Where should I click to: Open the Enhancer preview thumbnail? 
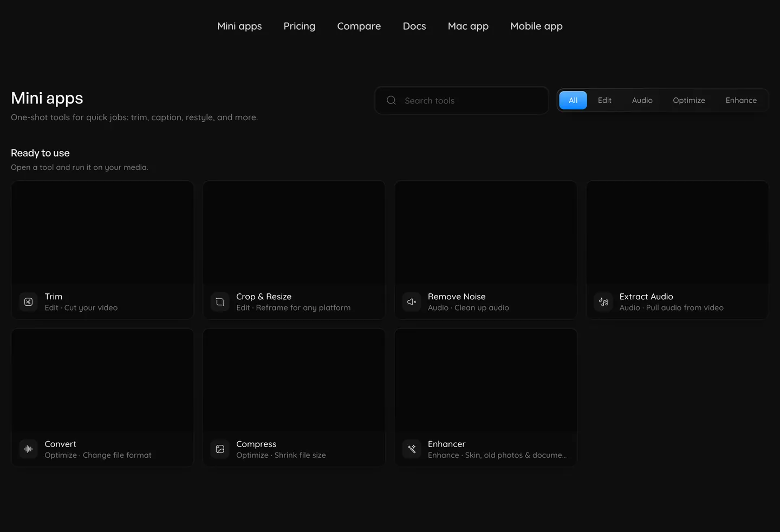click(486, 380)
